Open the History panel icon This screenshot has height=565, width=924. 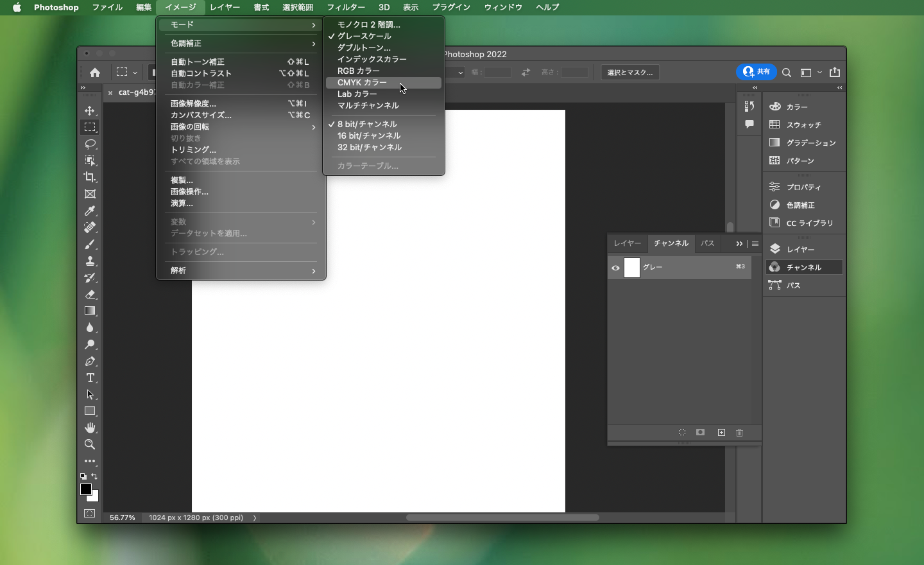749,107
